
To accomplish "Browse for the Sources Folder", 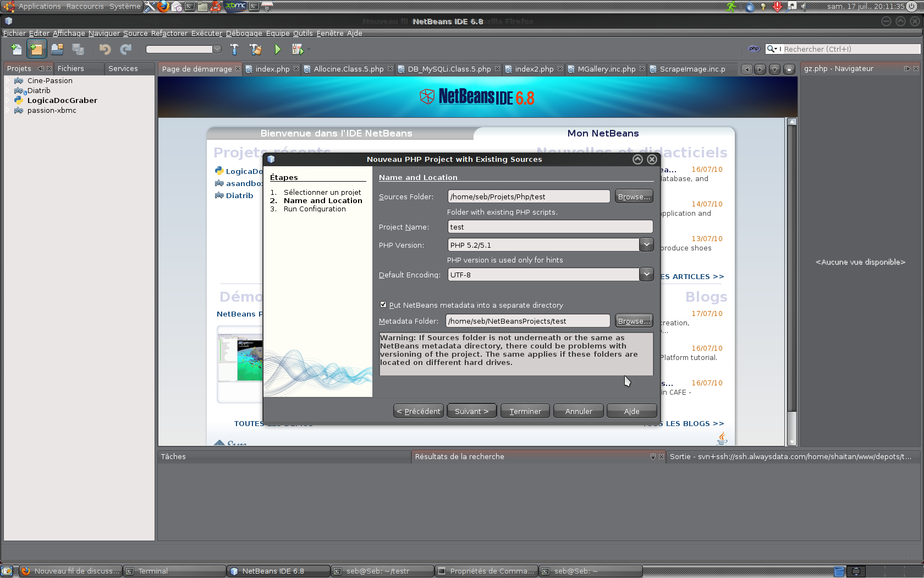I will 634,197.
